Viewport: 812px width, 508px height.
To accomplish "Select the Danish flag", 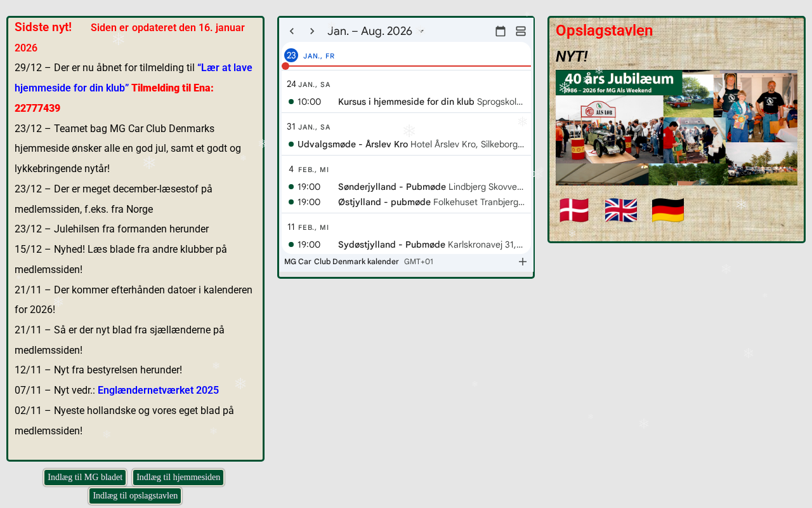I will (574, 210).
